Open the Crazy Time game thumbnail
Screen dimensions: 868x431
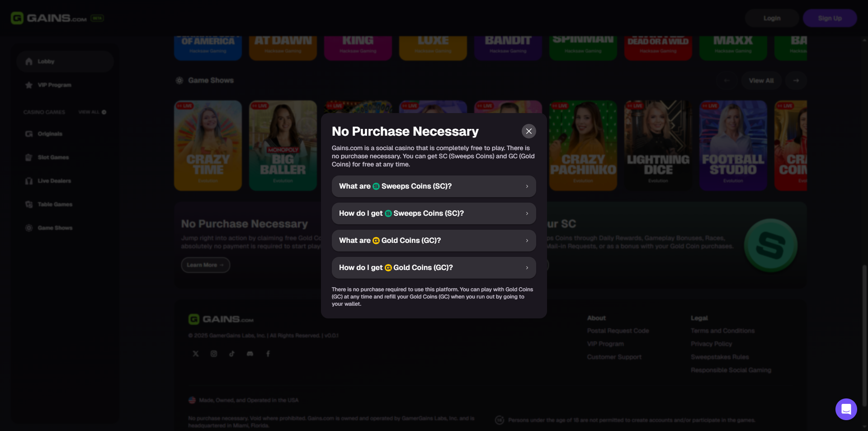point(208,146)
